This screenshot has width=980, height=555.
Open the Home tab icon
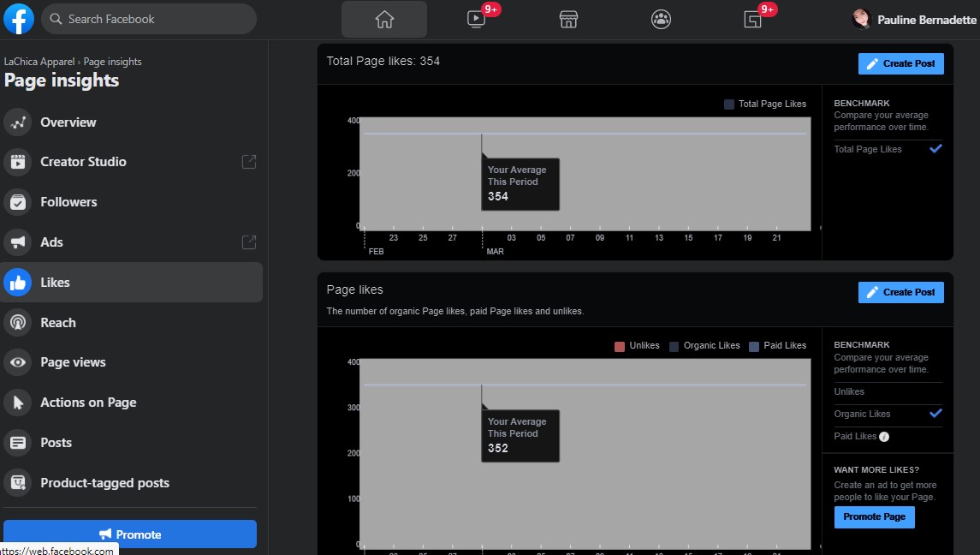point(384,20)
